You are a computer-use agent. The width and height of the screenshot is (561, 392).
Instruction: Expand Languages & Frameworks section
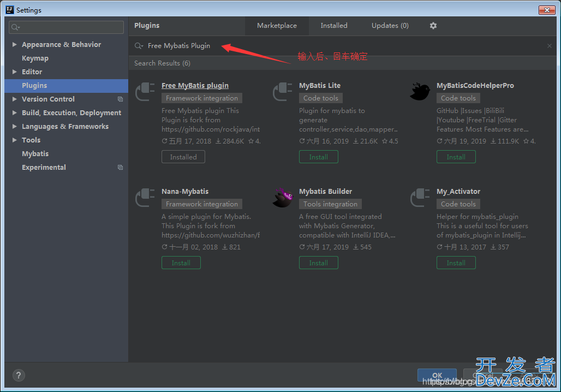tap(14, 126)
